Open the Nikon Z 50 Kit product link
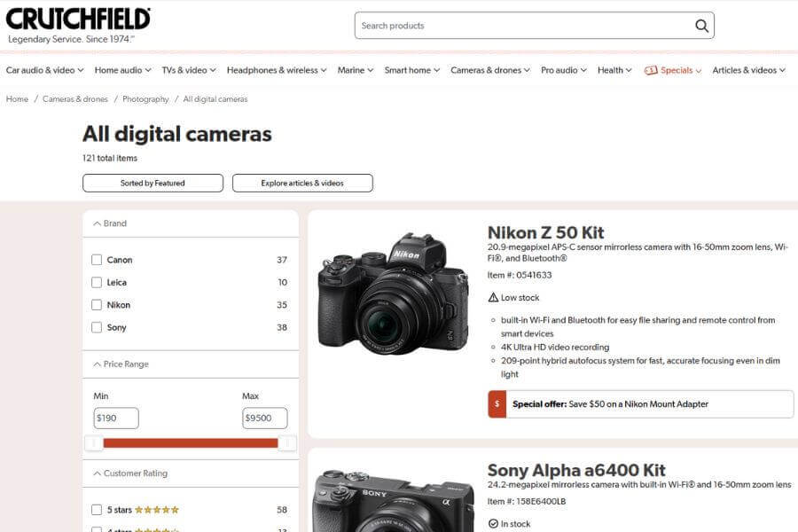Screen dimensions: 798x532 coord(545,233)
